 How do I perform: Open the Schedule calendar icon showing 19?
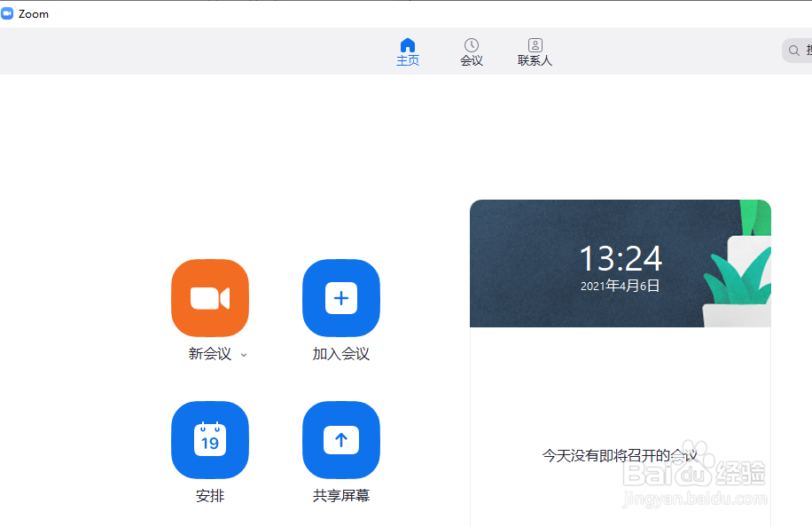coord(209,439)
